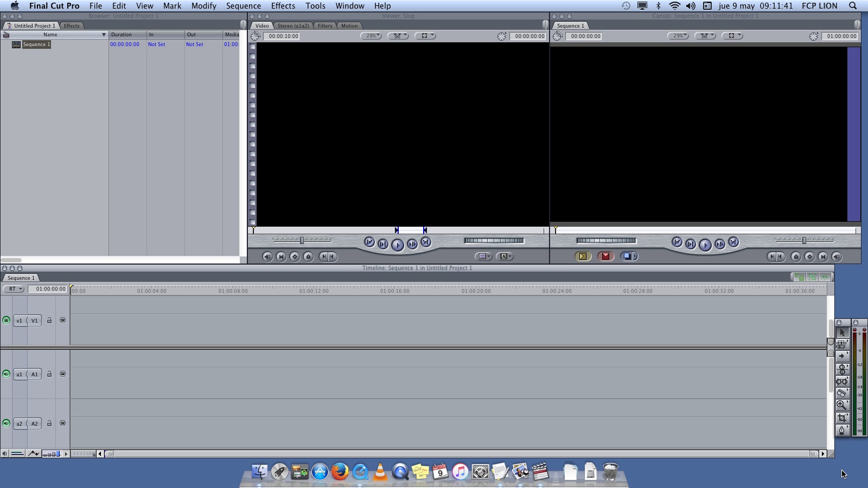
Task: Lock the A2 track
Action: click(x=49, y=423)
